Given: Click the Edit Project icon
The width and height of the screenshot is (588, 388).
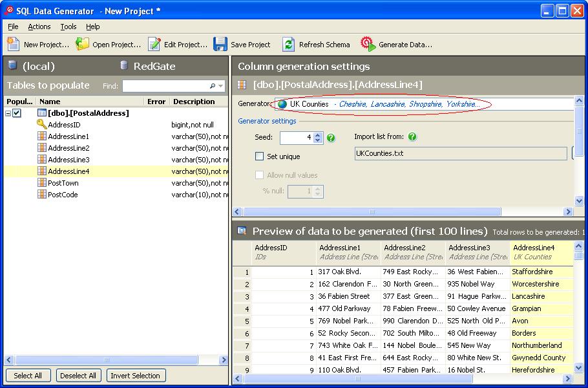Looking at the screenshot, I should 154,44.
